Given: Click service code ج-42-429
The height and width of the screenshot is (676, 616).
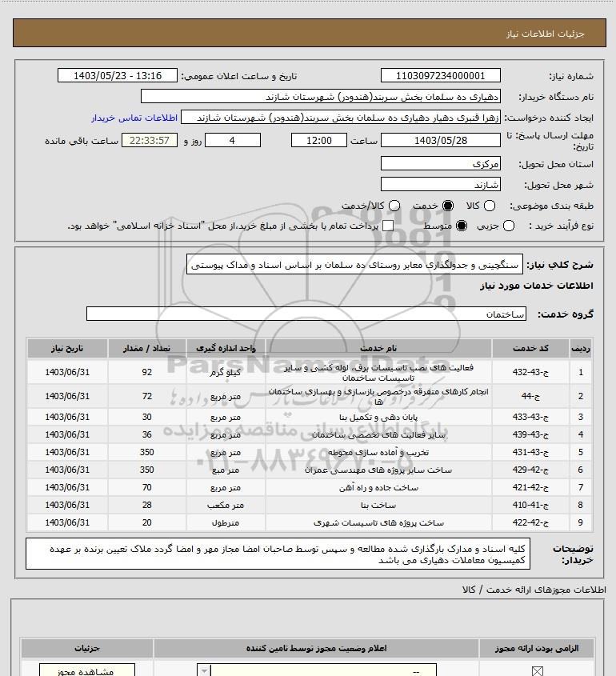Looking at the screenshot, I should click(530, 470).
